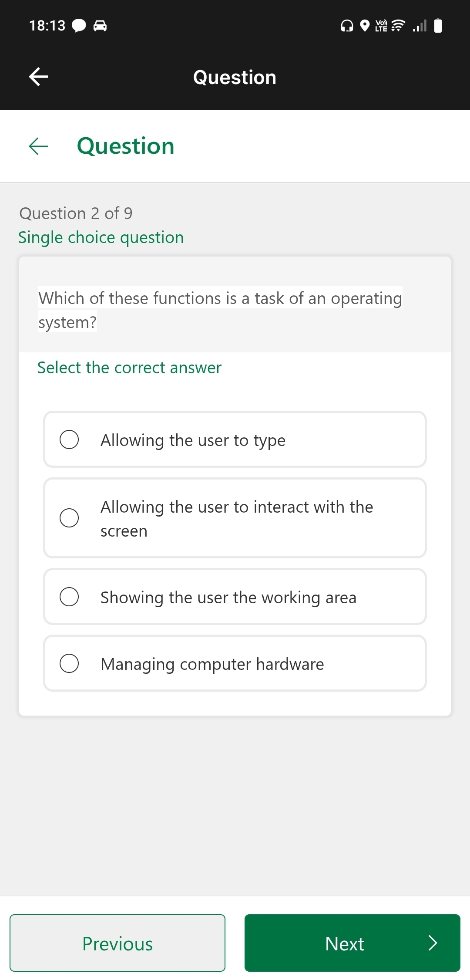Image resolution: width=470 pixels, height=980 pixels.
Task: Tap the Android Auto car icon
Action: point(101,26)
